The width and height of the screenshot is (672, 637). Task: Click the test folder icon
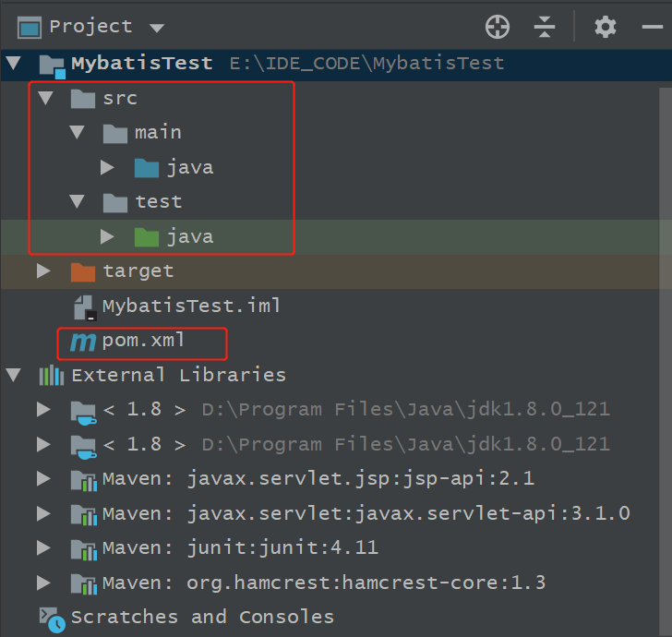(x=115, y=203)
